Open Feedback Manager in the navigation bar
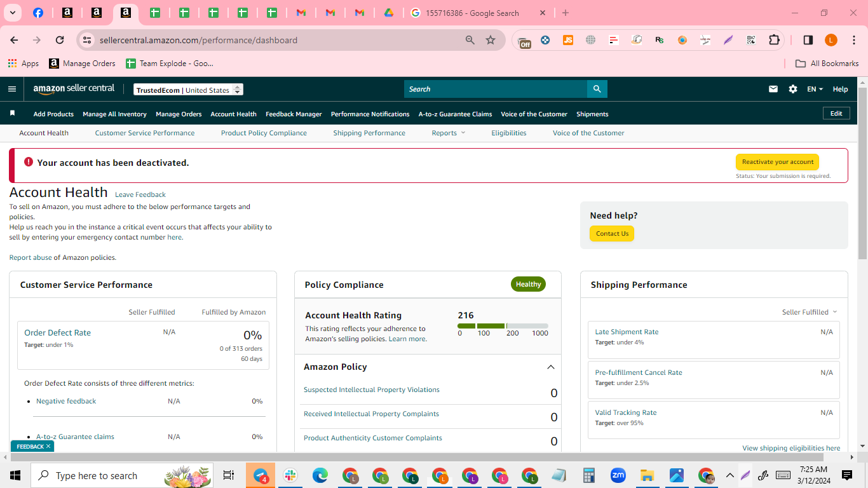 pyautogui.click(x=294, y=114)
